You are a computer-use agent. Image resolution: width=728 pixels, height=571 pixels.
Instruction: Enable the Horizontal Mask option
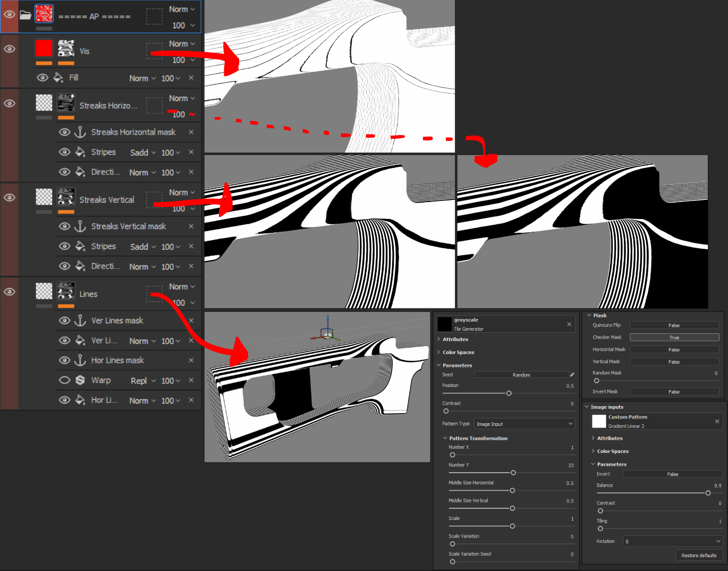pyautogui.click(x=674, y=349)
